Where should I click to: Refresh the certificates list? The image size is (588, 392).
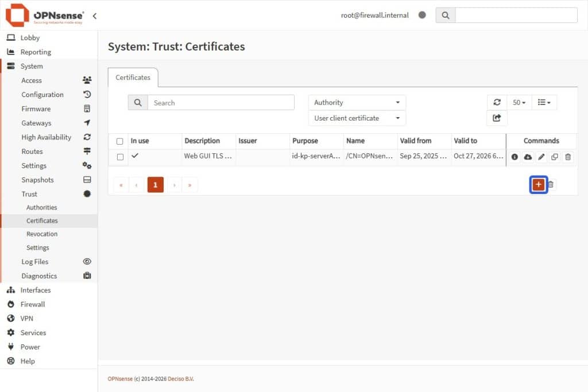coord(497,102)
